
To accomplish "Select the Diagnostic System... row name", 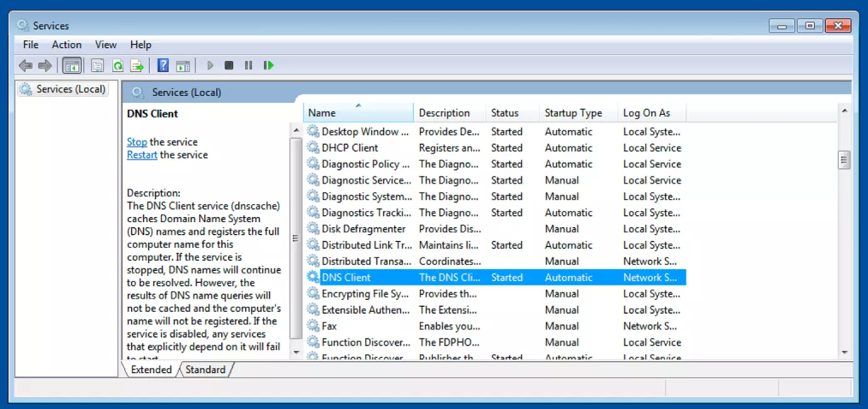I will coord(366,197).
